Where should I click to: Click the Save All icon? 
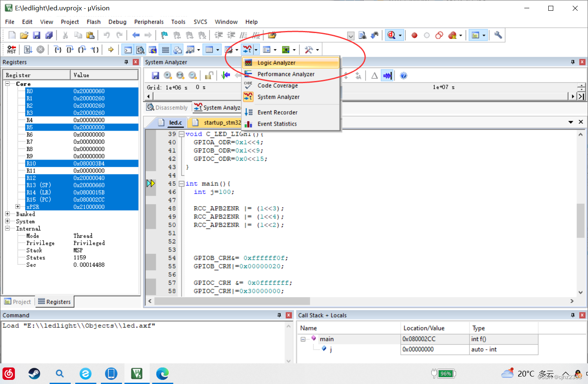tap(49, 36)
